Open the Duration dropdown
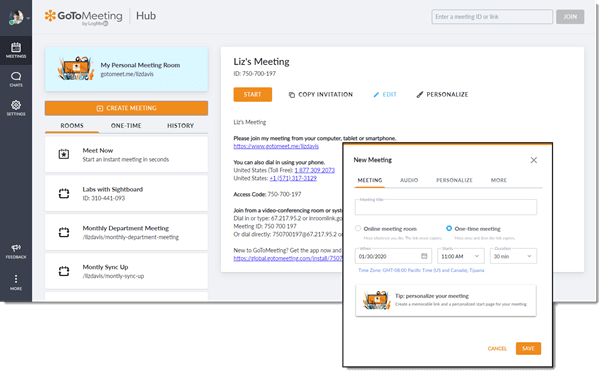The image size is (600, 371). (x=513, y=256)
